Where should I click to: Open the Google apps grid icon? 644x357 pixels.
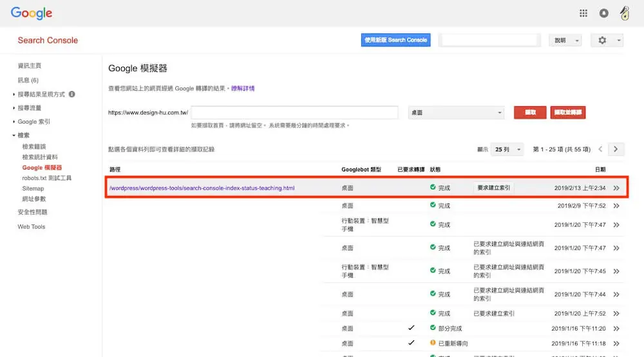(583, 13)
